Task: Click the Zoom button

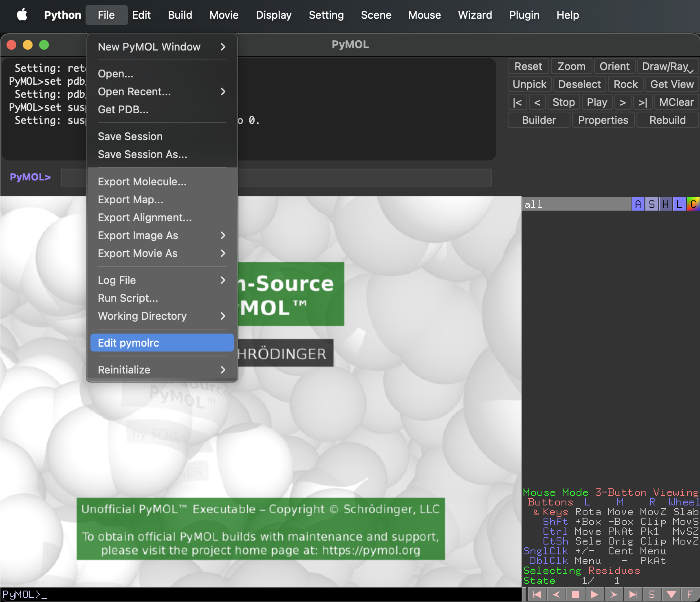Action: (572, 66)
